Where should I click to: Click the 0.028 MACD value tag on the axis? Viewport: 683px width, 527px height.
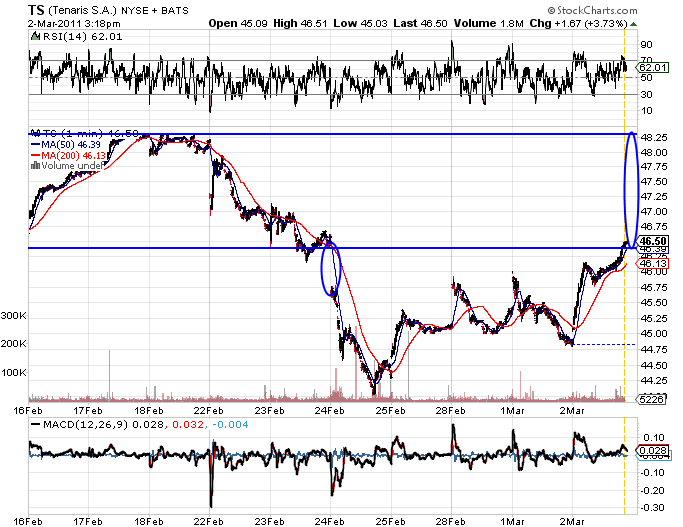tap(653, 450)
